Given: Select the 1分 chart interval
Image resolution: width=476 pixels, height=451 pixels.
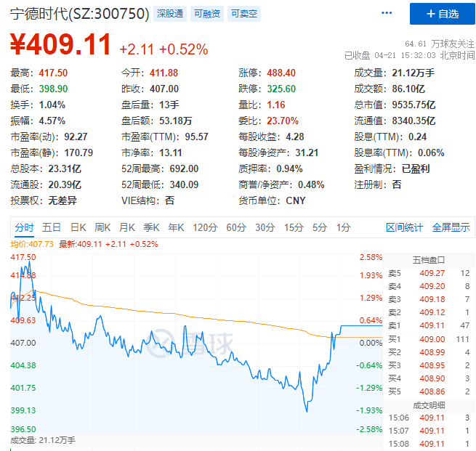Looking at the screenshot, I should coord(343,227).
